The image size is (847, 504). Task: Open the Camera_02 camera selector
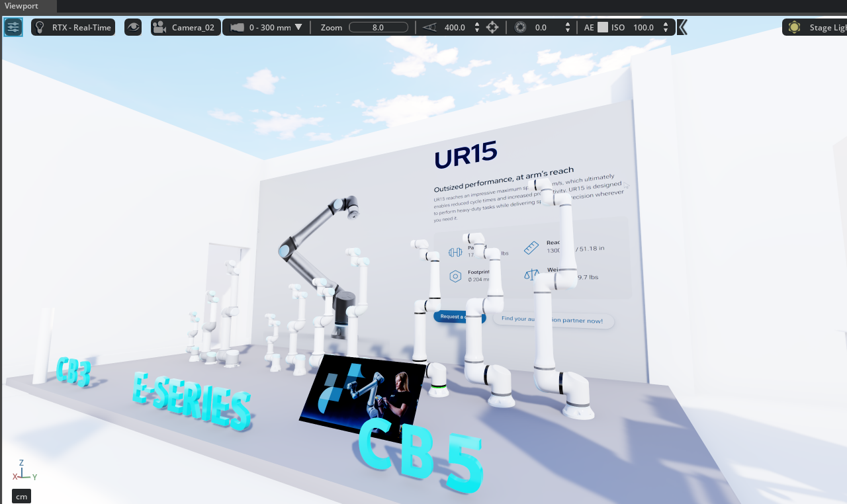(x=186, y=27)
